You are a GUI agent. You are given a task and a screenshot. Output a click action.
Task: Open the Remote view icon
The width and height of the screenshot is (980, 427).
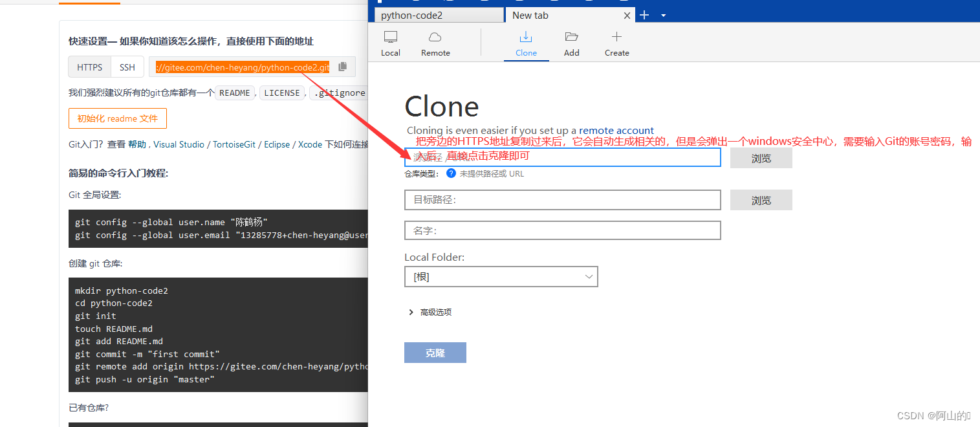(435, 43)
